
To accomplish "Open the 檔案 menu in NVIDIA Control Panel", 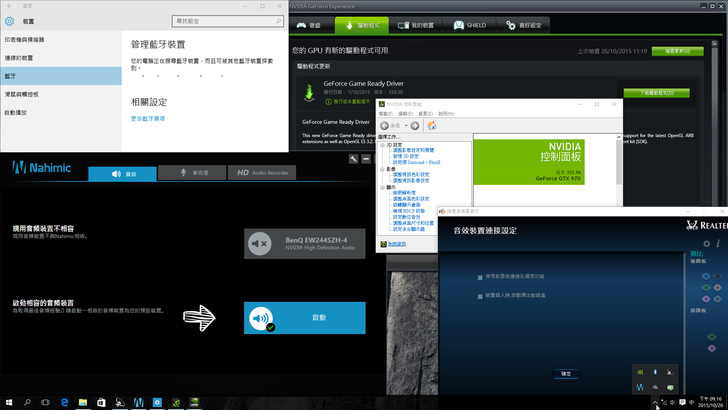I will 385,114.
